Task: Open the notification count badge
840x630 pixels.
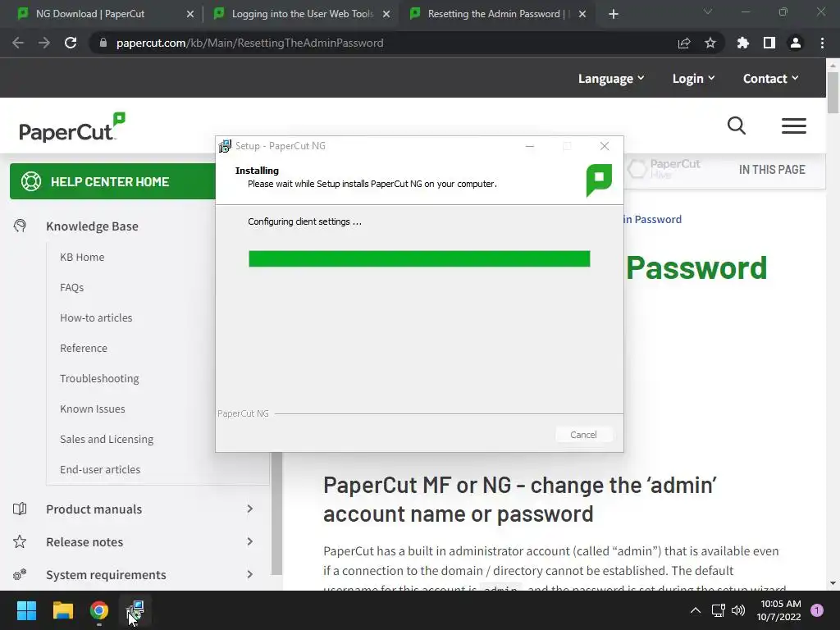Action: (817, 610)
